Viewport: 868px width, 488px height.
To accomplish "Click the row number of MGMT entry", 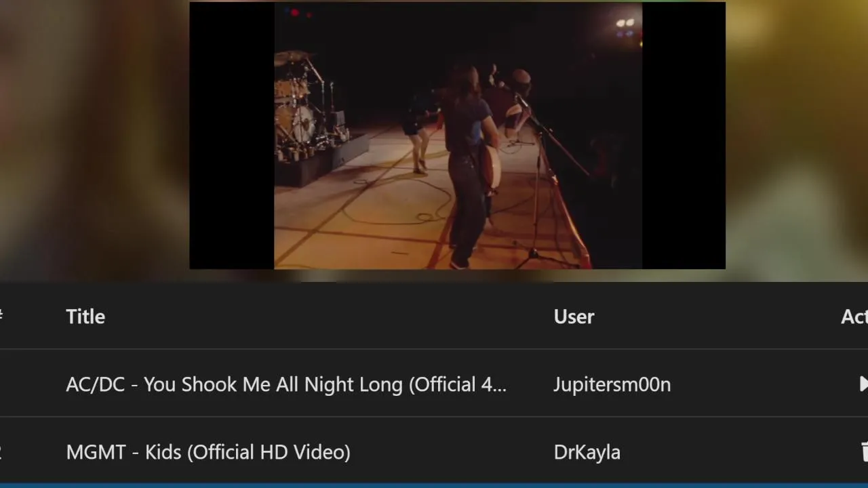I will point(1,452).
